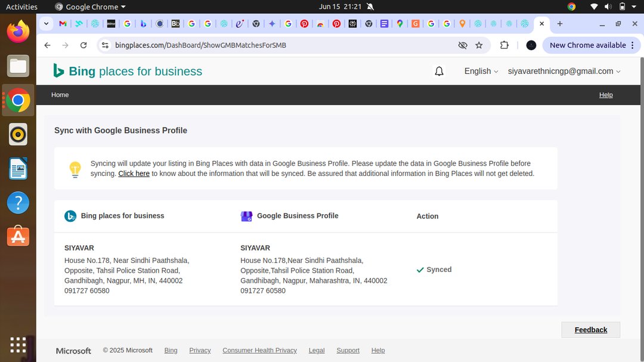The width and height of the screenshot is (644, 362).
Task: Click the tracking protection eye icon
Action: (x=462, y=45)
